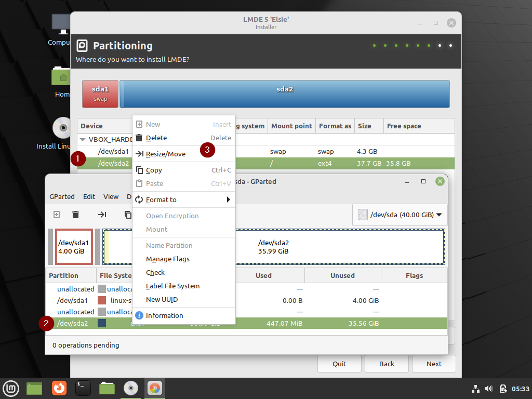Viewport: 532px width, 399px height.
Task: Select Label File System in the context menu
Action: tap(183, 286)
